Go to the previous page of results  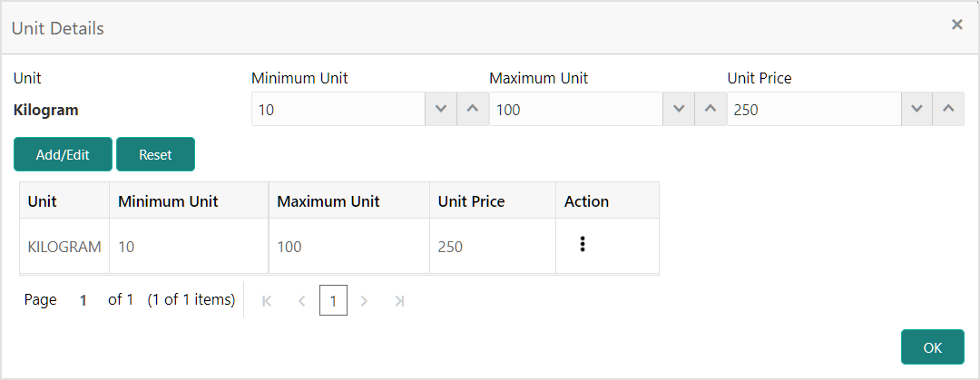point(301,300)
